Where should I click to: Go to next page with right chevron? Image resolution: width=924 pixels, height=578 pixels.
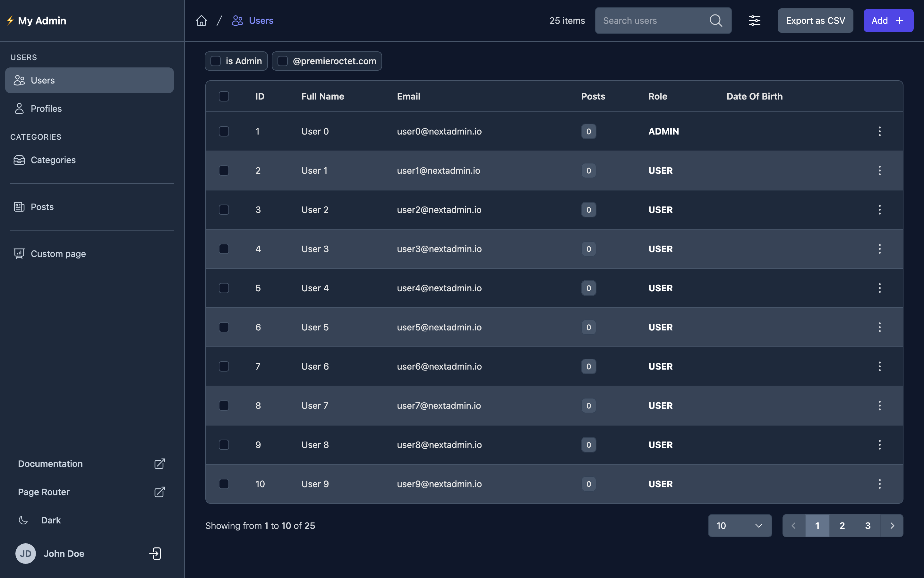[892, 526]
